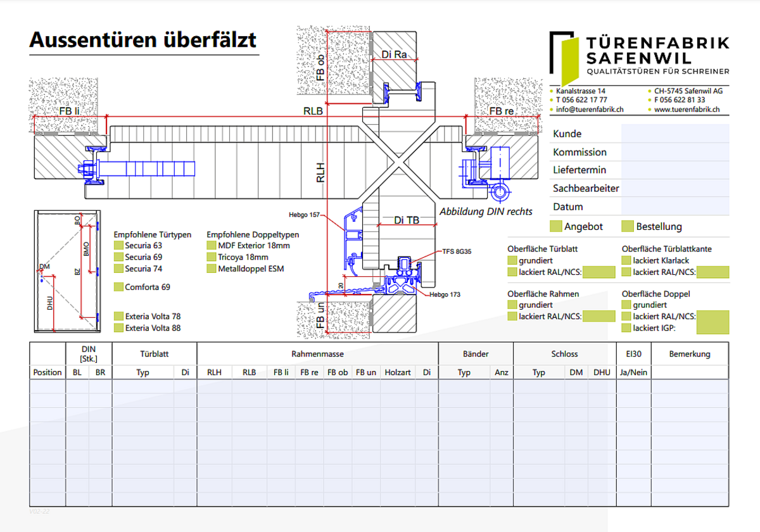760x532 pixels.
Task: Click the Türblatt table group header
Action: point(155,354)
